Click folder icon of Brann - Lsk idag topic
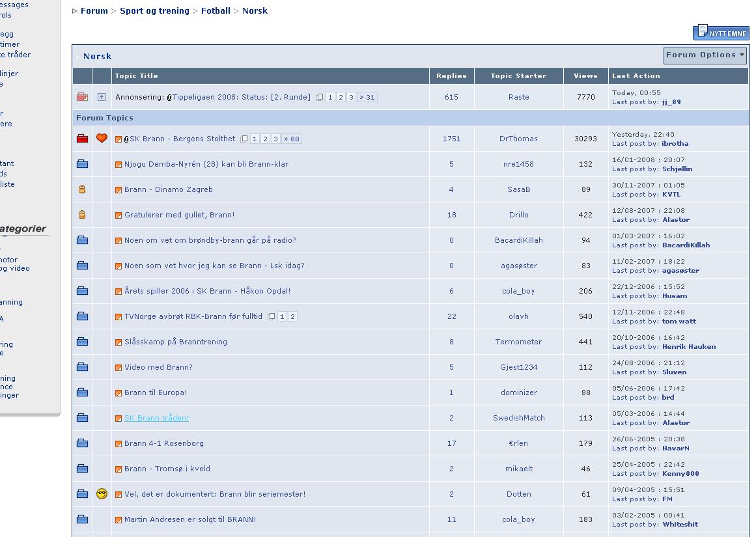756x537 pixels. pos(83,266)
